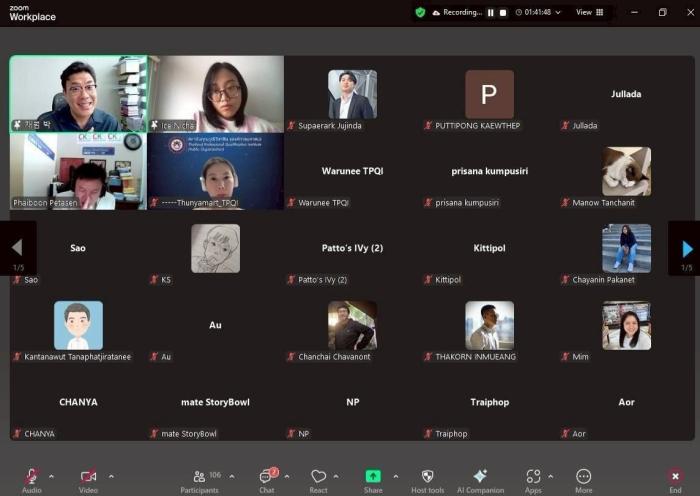Click muted mic icon beside Jullada
This screenshot has width=700, height=496.
pyautogui.click(x=565, y=125)
